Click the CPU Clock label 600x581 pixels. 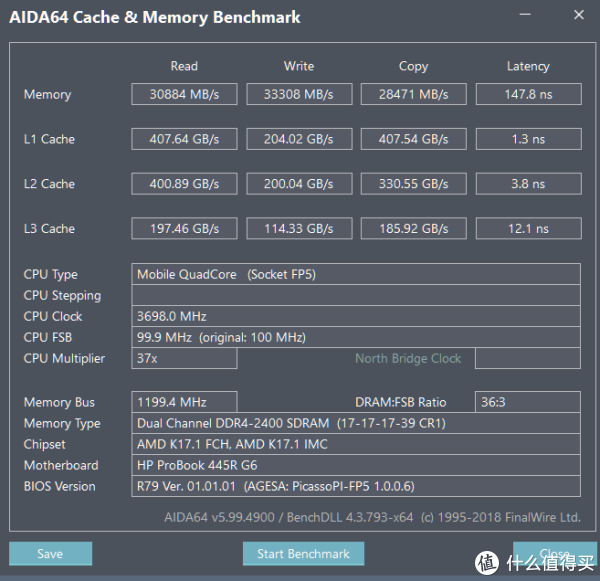coord(53,316)
